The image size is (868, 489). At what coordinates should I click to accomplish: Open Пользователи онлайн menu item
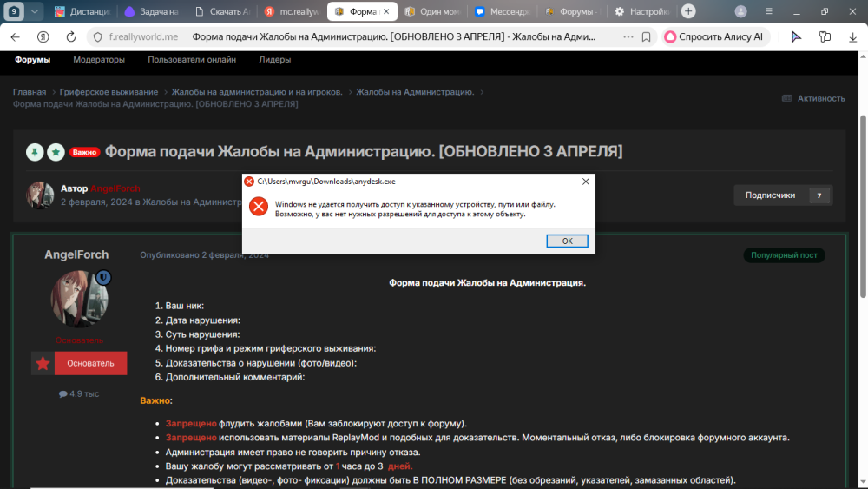pyautogui.click(x=192, y=60)
